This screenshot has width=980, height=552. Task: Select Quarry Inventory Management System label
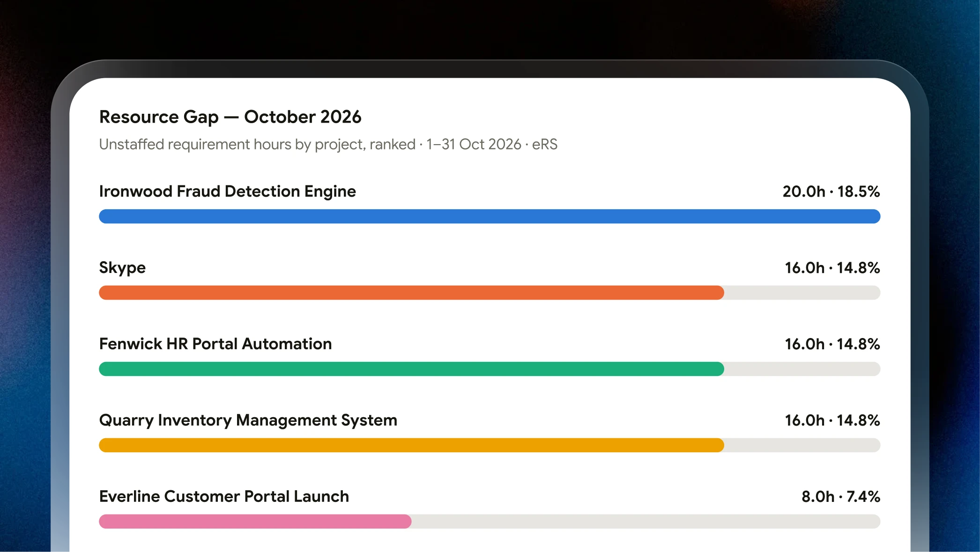click(x=248, y=420)
